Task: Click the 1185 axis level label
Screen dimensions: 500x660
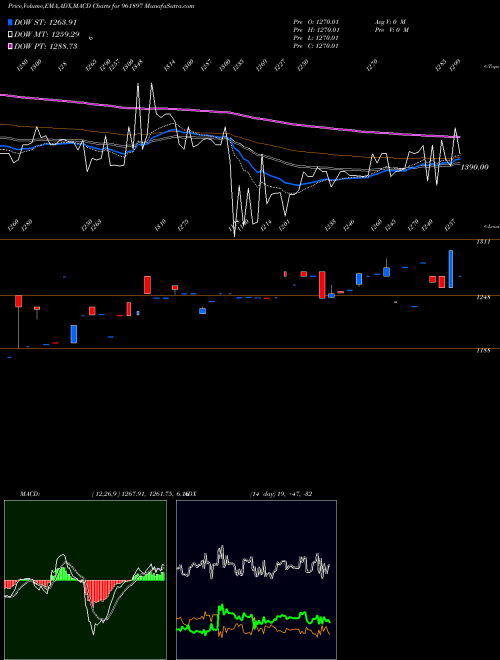Action: tap(483, 351)
